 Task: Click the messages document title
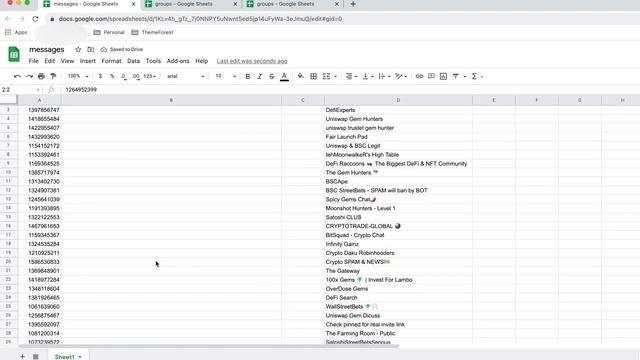tap(47, 49)
